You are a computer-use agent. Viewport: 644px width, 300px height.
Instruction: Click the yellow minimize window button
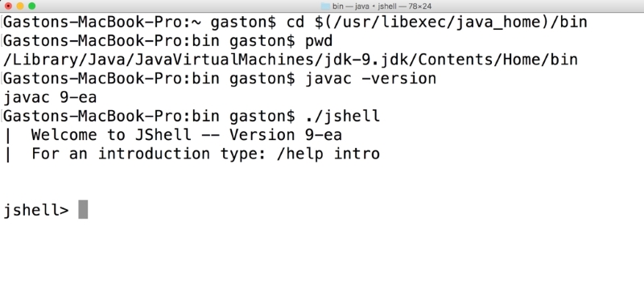pyautogui.click(x=20, y=6)
